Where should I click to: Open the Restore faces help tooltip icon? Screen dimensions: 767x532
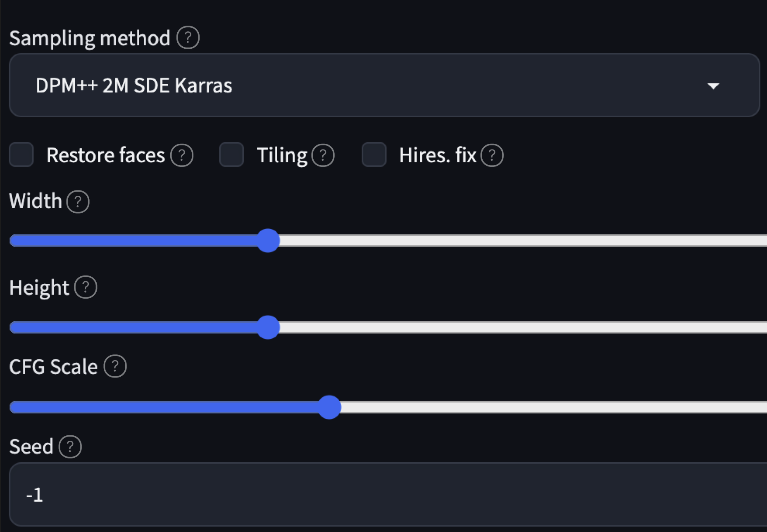pos(181,156)
